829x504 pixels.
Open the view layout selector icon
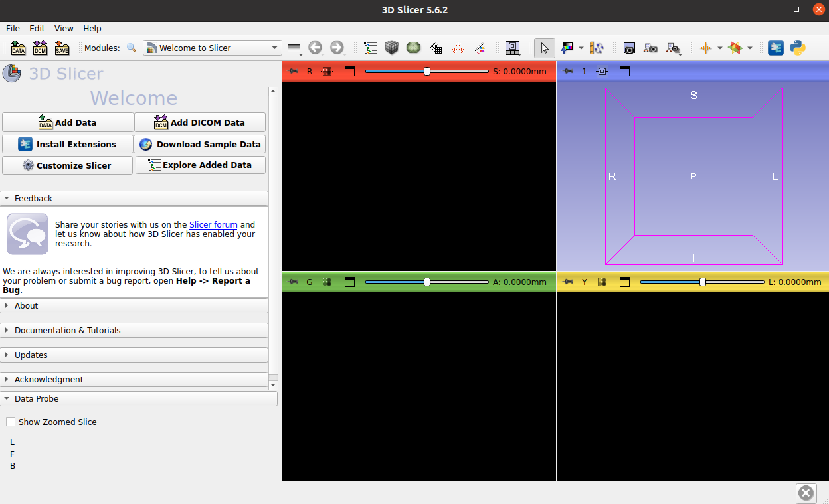(513, 48)
